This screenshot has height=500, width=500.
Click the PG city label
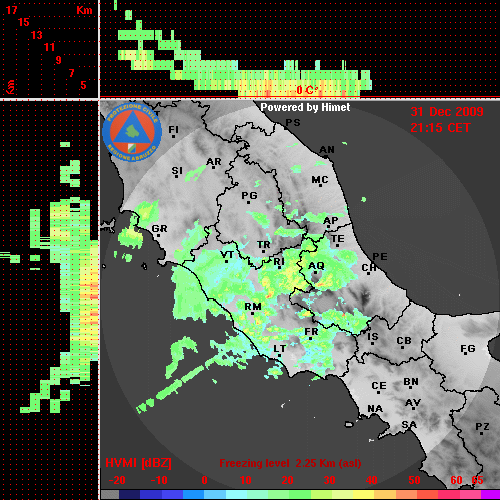pos(249,195)
